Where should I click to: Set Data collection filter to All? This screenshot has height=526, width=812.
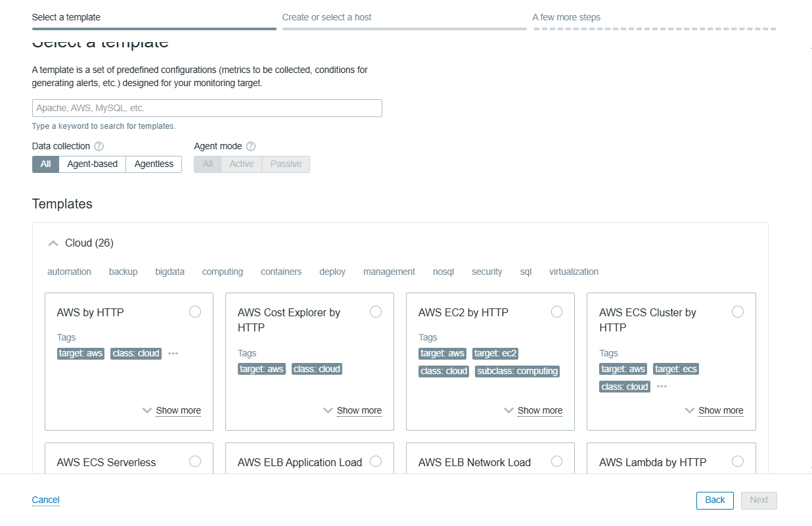(x=45, y=164)
